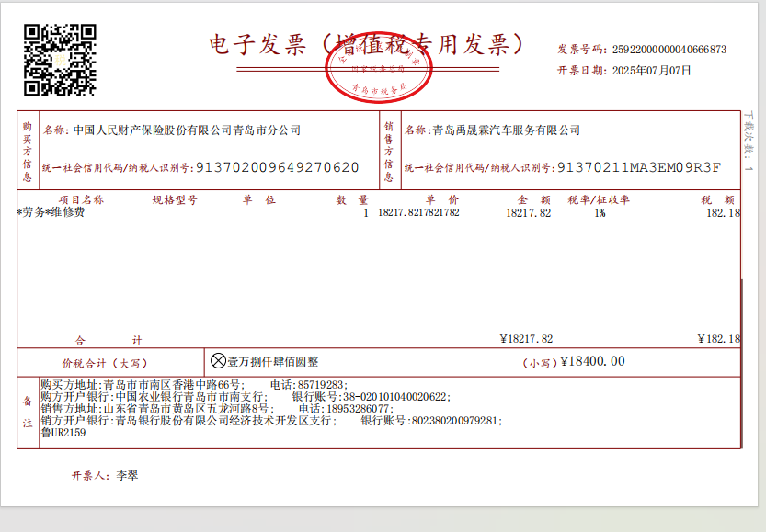The height and width of the screenshot is (532, 766).
Task: Select seller name 青岛禹晟霖汽车服务有限公司
Action: click(x=507, y=130)
